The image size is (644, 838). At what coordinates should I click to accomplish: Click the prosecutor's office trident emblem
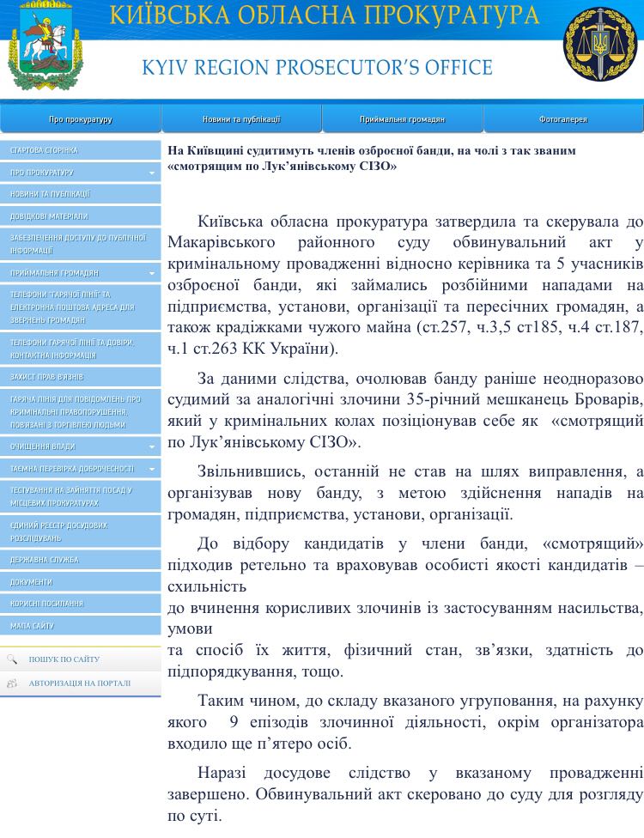point(600,44)
